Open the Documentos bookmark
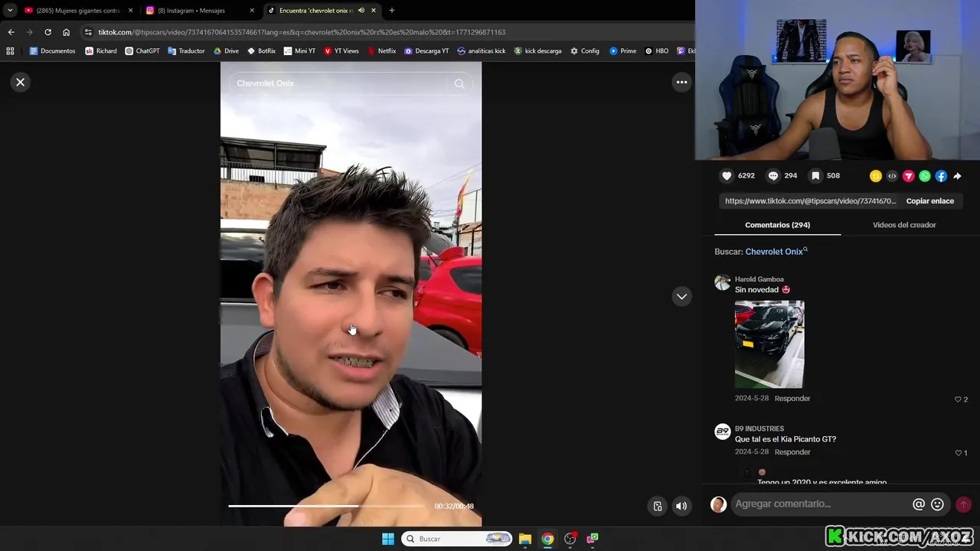The image size is (980, 551). (x=52, y=51)
